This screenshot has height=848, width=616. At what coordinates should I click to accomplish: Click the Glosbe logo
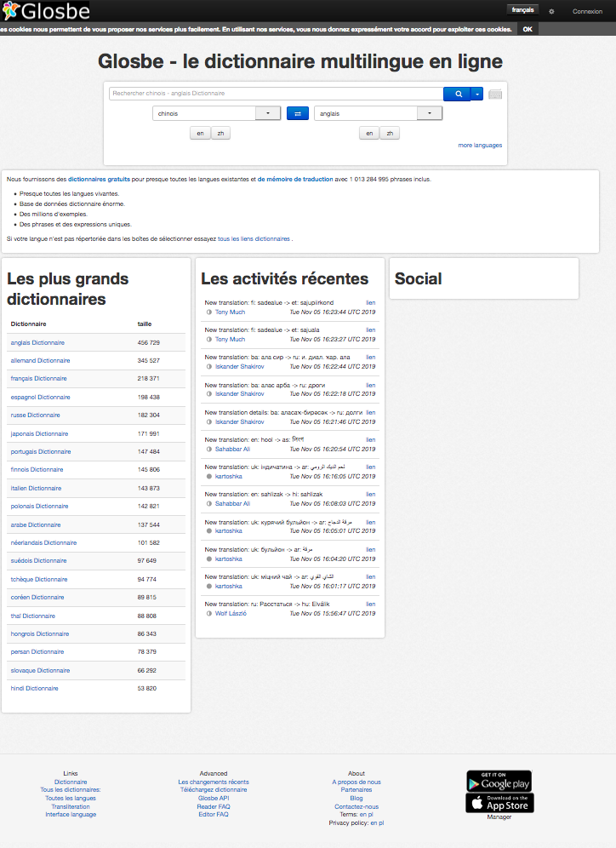pyautogui.click(x=46, y=11)
